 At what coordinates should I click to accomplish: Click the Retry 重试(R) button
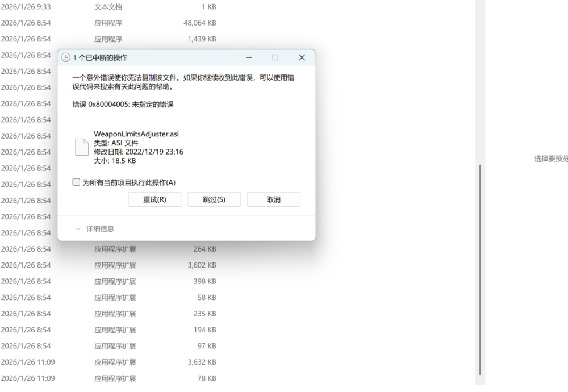[x=154, y=199]
